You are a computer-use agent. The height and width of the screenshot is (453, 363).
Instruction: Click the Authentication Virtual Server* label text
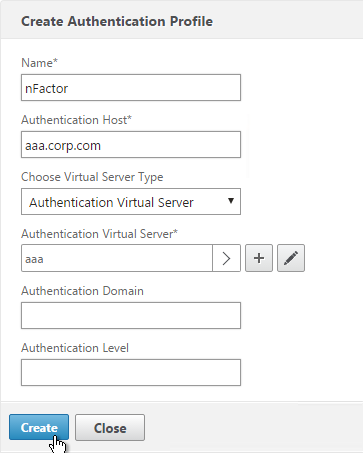[x=99, y=234]
